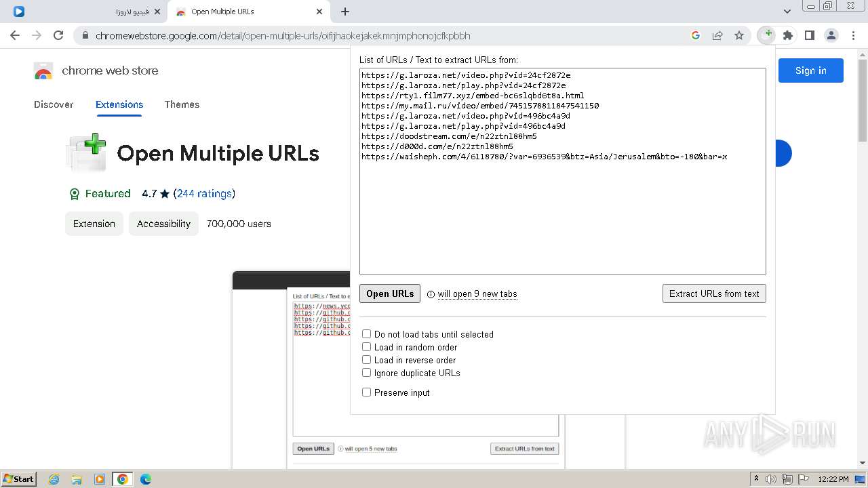
Task: Open the Windows Start menu
Action: click(18, 479)
